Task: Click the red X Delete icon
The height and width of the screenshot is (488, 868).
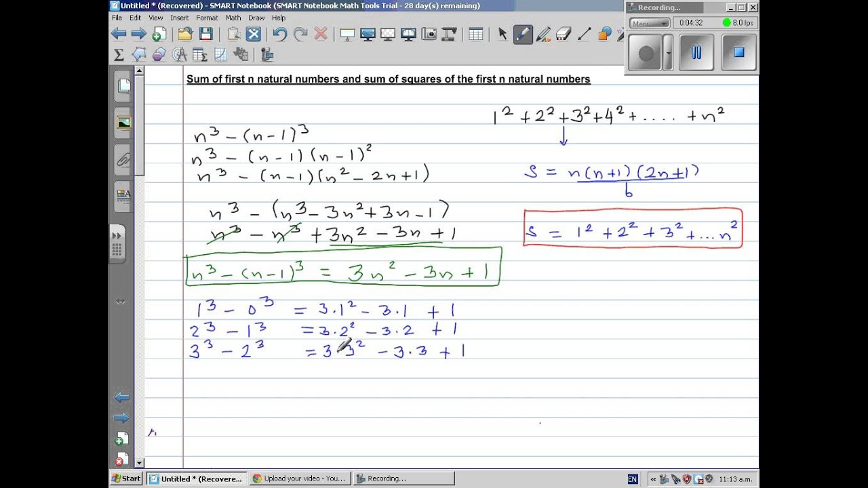Action: pos(321,34)
